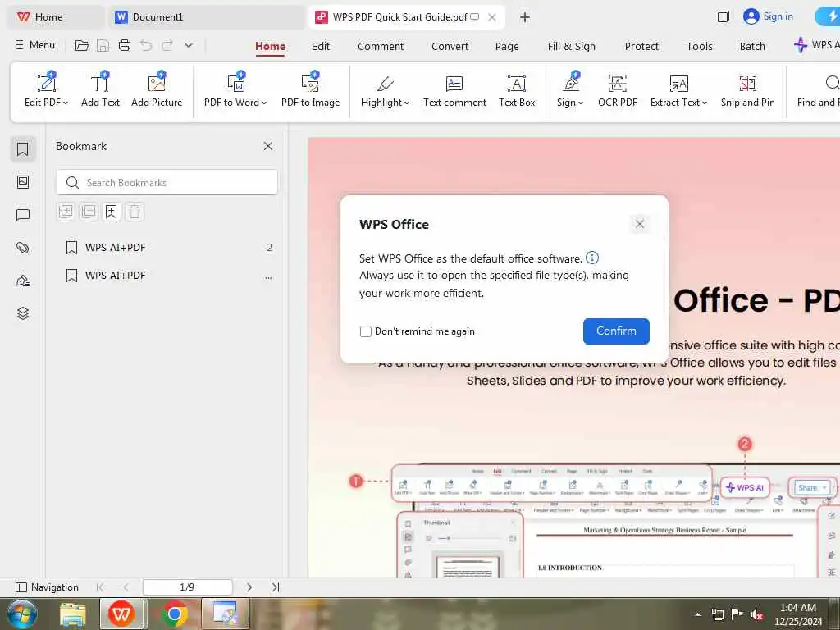Click the PDF to Word converter icon
Viewport: 840px width, 630px height.
click(x=235, y=82)
